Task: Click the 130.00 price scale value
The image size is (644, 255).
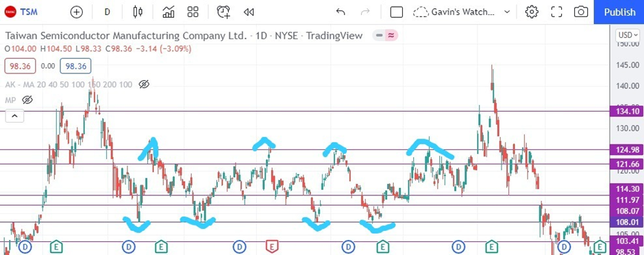Action: (628, 128)
